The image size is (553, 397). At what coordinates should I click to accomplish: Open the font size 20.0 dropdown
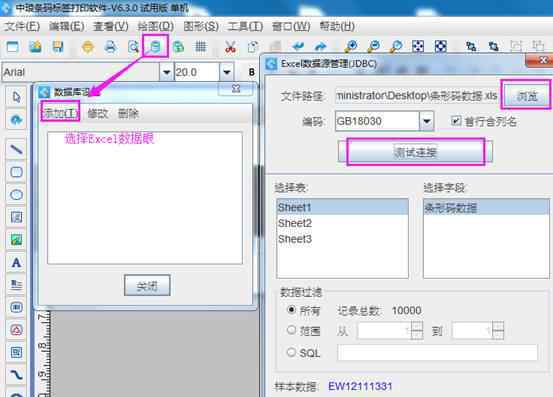pos(227,72)
